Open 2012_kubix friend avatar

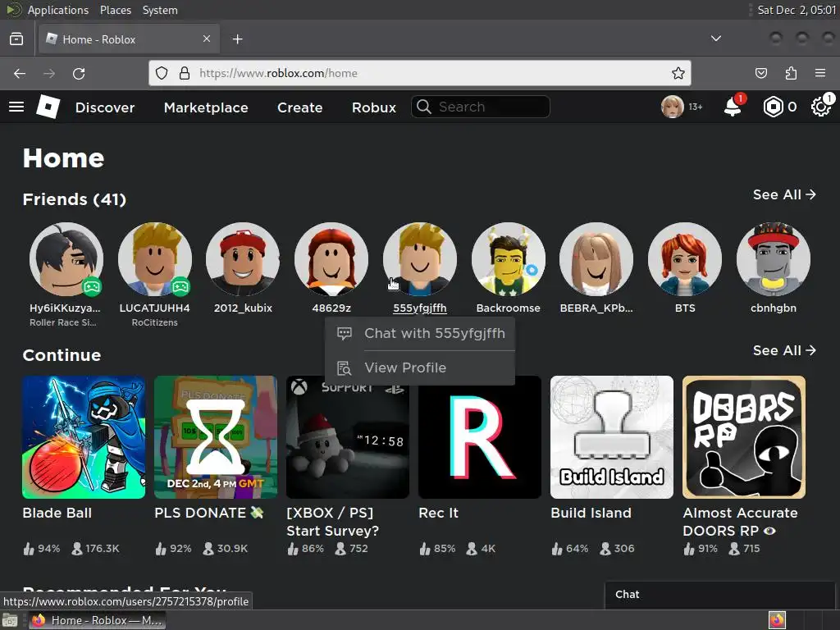243,259
